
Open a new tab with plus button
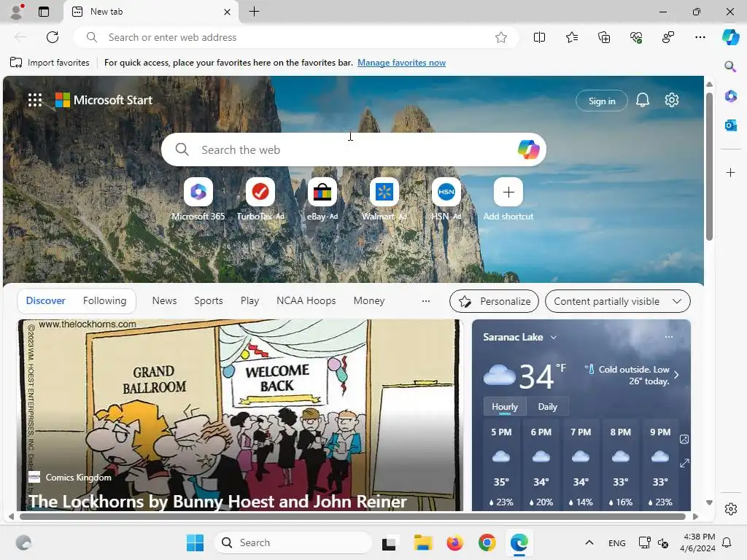point(255,12)
